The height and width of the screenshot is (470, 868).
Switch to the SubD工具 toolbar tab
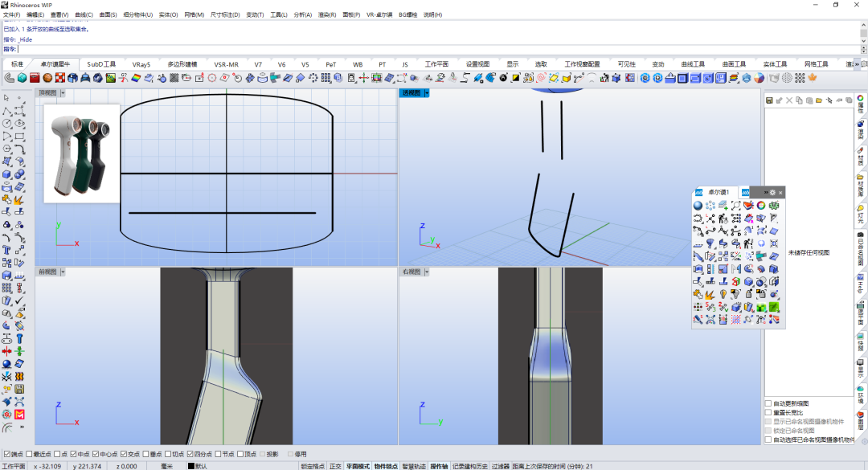click(x=101, y=64)
